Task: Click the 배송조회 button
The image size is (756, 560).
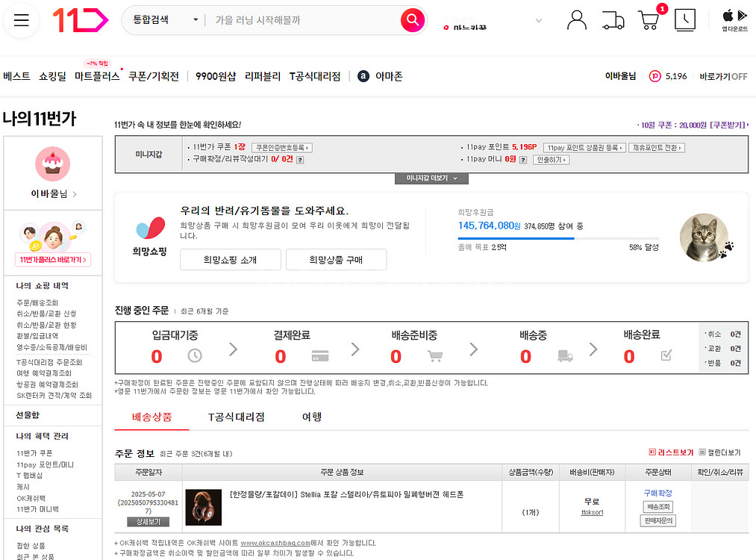Action: (x=657, y=507)
